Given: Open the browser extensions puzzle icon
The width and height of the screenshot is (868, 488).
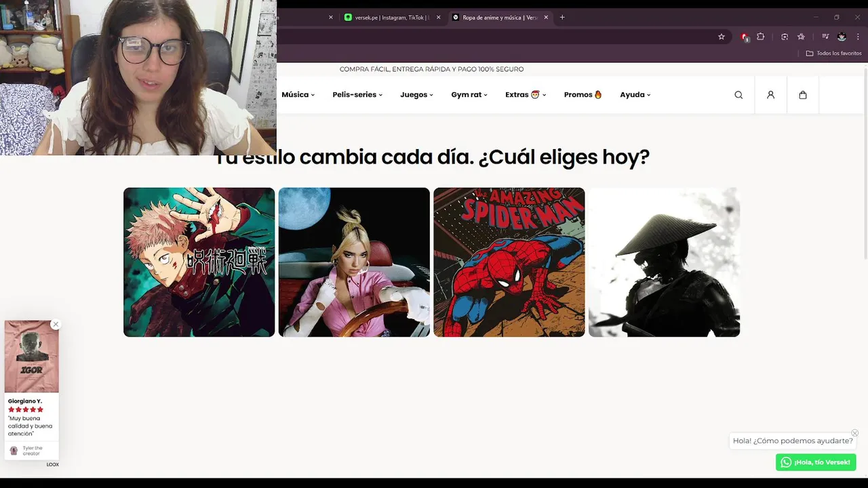Looking at the screenshot, I should 760,37.
